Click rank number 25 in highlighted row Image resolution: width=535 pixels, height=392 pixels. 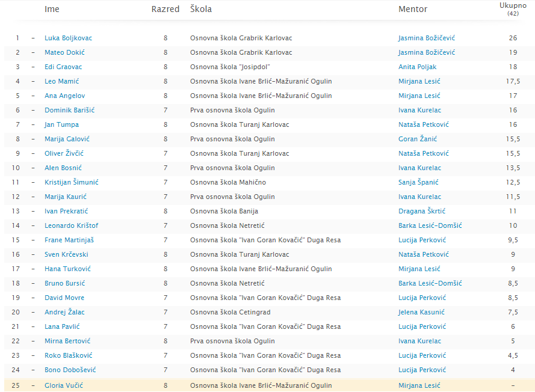coord(16,385)
